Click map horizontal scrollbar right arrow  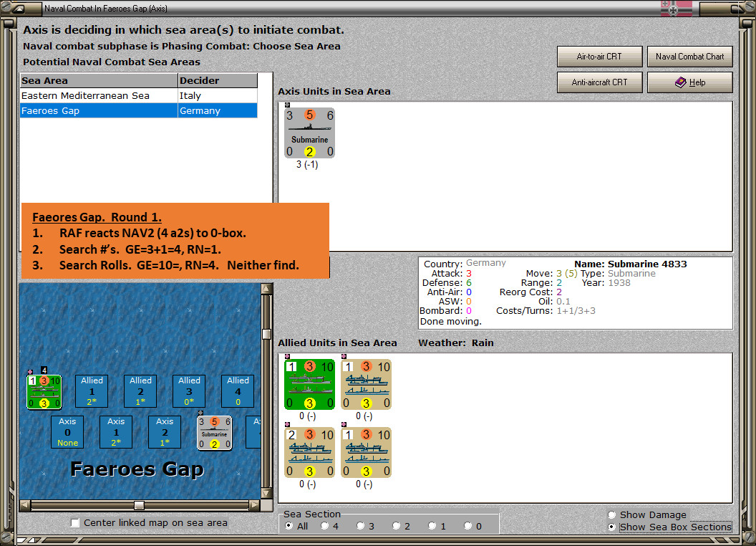(255, 505)
